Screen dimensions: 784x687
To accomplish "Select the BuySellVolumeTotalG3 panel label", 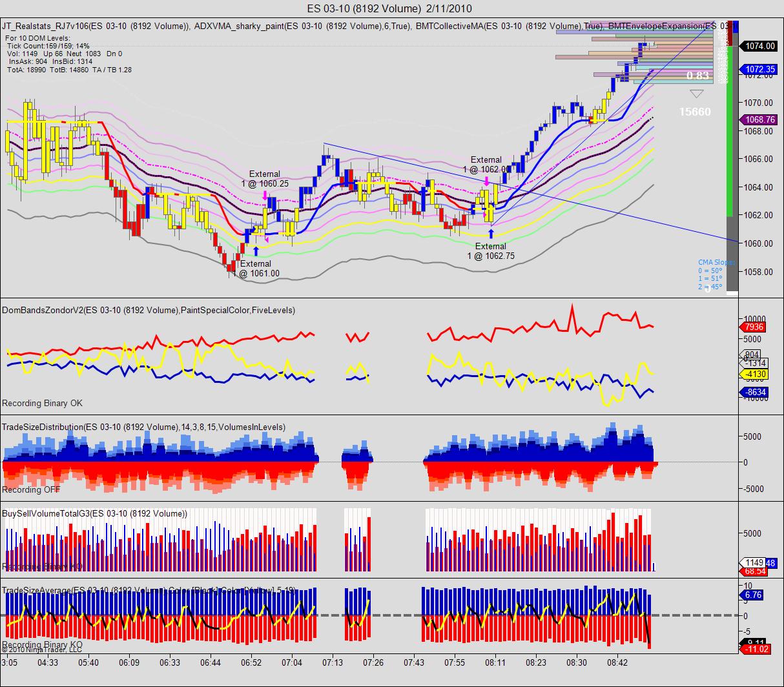I will 95,513.
